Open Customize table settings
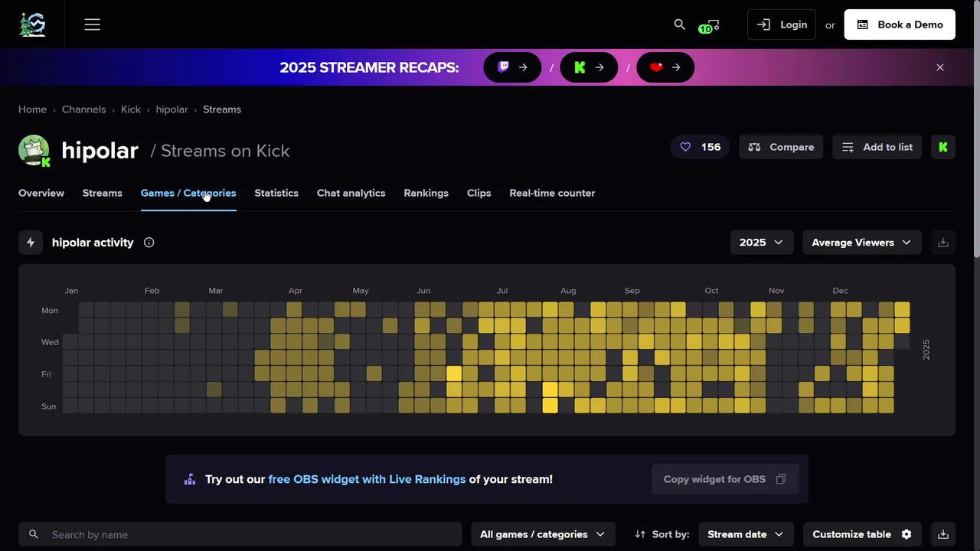The width and height of the screenshot is (980, 551). [862, 534]
